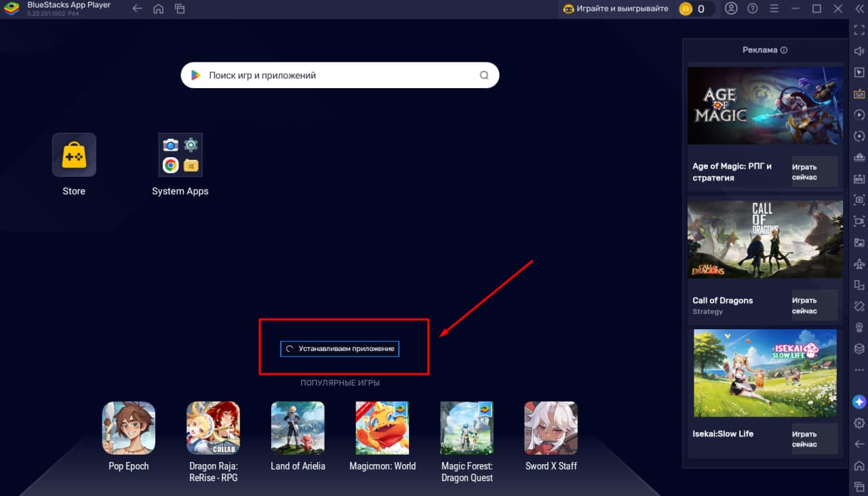Click the coin balance counter
The height and width of the screenshot is (496, 868).
pyautogui.click(x=696, y=9)
